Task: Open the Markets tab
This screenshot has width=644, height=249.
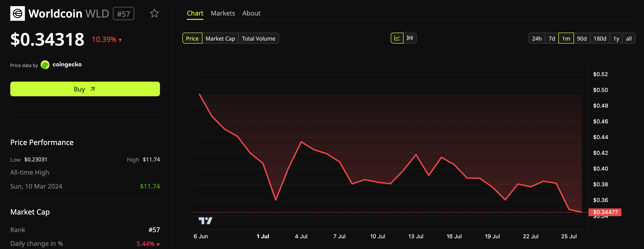Action: pos(223,13)
